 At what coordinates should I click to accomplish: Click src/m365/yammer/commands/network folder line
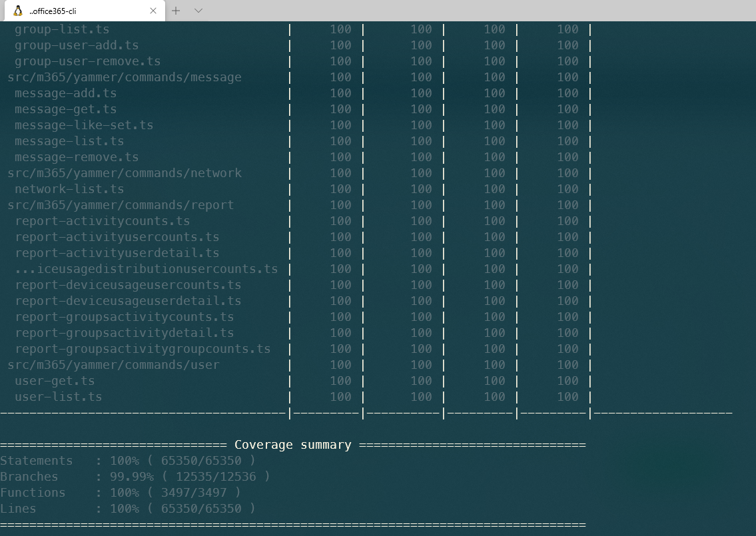pyautogui.click(x=125, y=173)
